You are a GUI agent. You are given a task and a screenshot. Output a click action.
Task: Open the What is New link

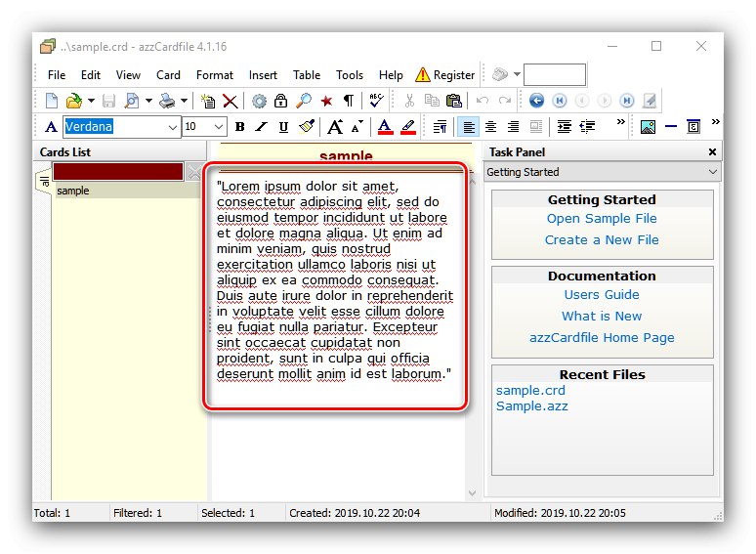pos(602,316)
